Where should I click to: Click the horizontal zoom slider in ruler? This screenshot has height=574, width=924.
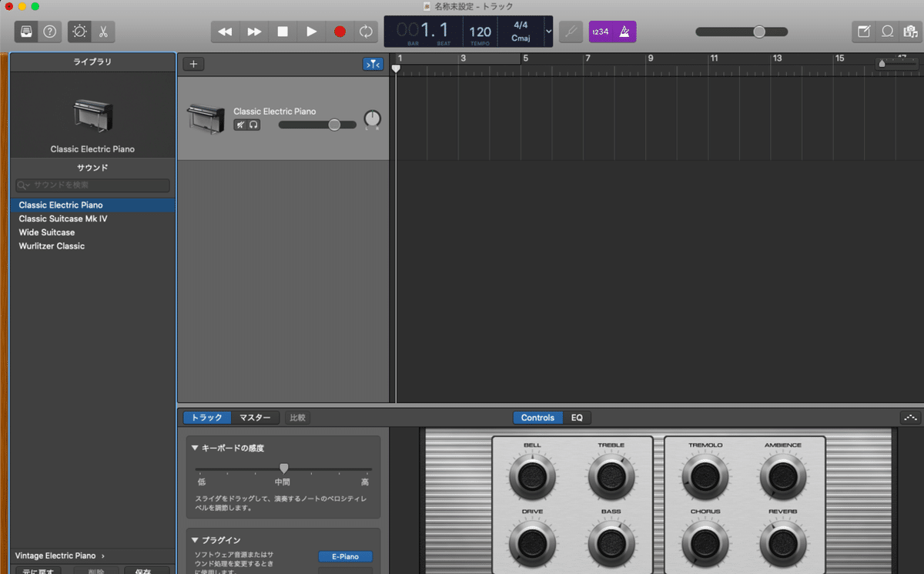(x=898, y=64)
